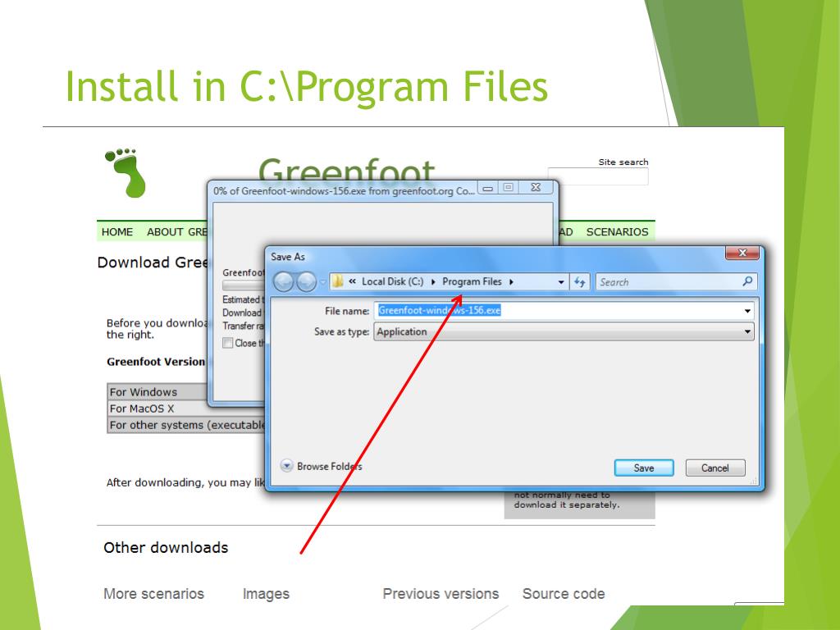The width and height of the screenshot is (840, 630).
Task: Click the Save button in Save As dialog
Action: pyautogui.click(x=643, y=468)
